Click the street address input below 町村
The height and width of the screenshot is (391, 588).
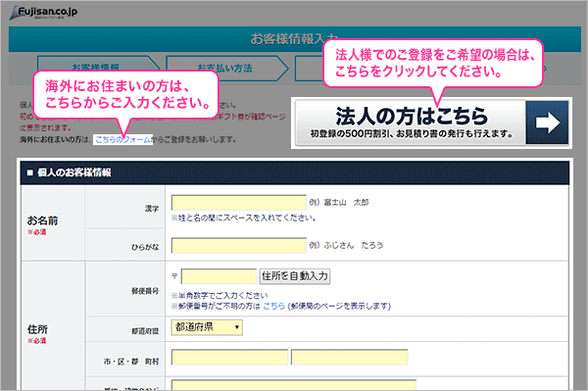click(294, 385)
